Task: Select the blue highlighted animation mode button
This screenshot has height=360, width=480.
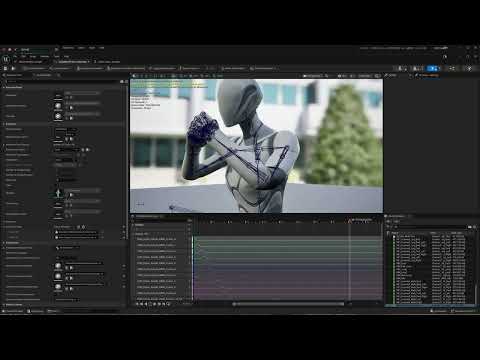Action: point(433,68)
